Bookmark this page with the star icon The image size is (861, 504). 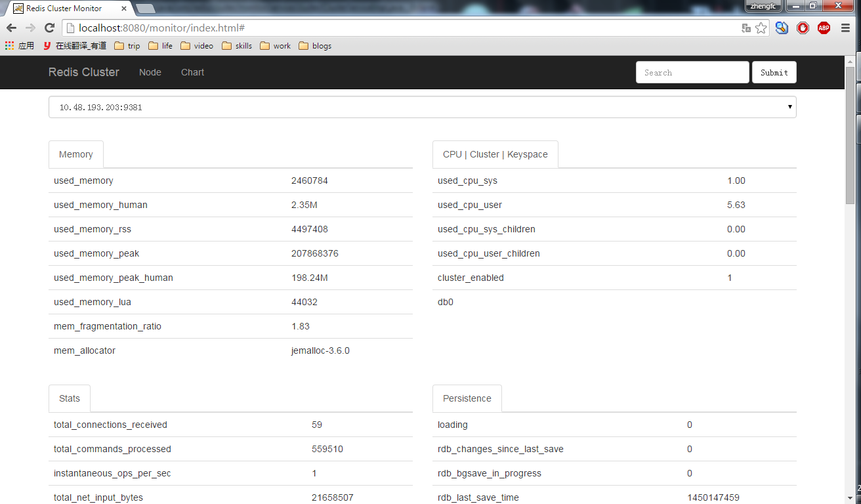761,28
